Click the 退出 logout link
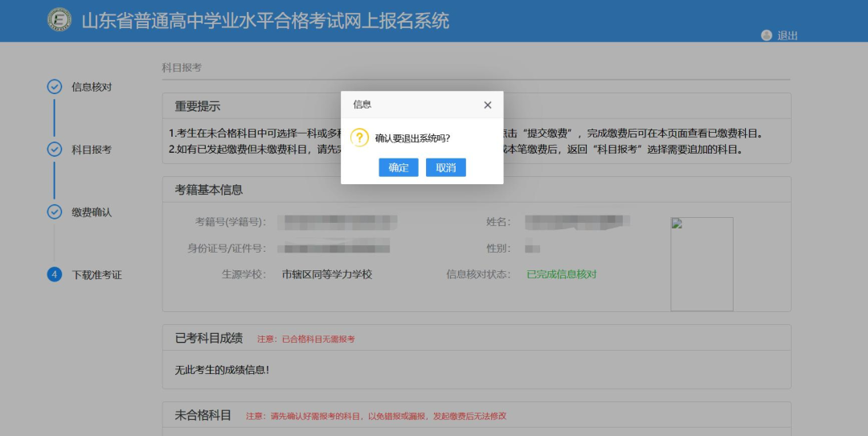Screen dimensions: 868x436 (787, 35)
